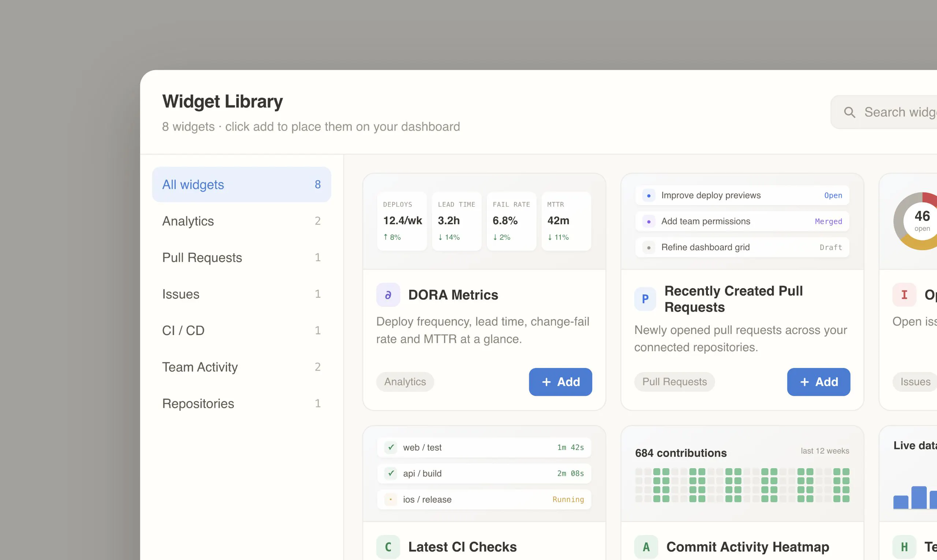Click the purple status dot for Add team permissions
The image size is (937, 560).
[x=649, y=222]
